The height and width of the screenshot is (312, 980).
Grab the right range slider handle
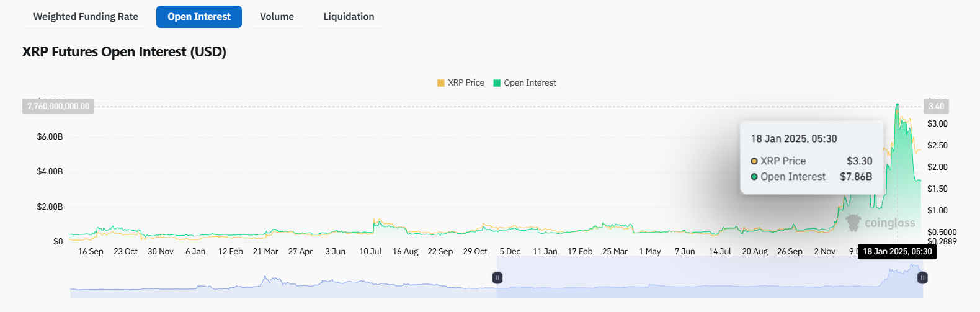[x=922, y=278]
